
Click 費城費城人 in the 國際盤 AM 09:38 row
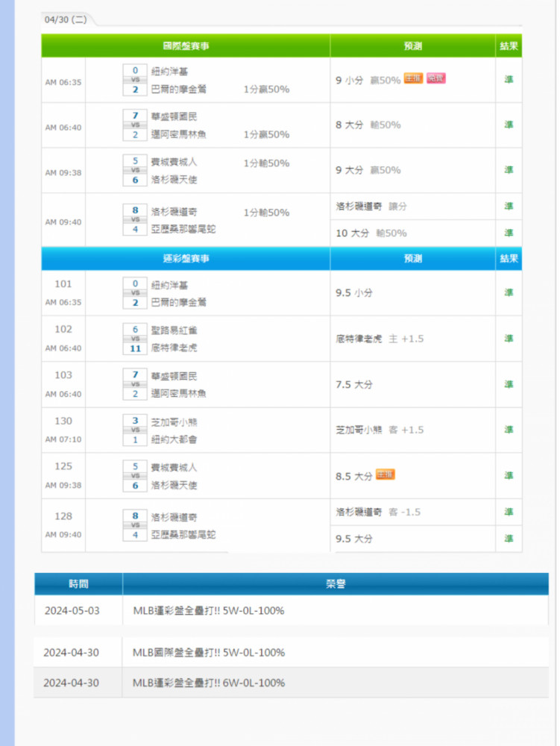pyautogui.click(x=174, y=162)
